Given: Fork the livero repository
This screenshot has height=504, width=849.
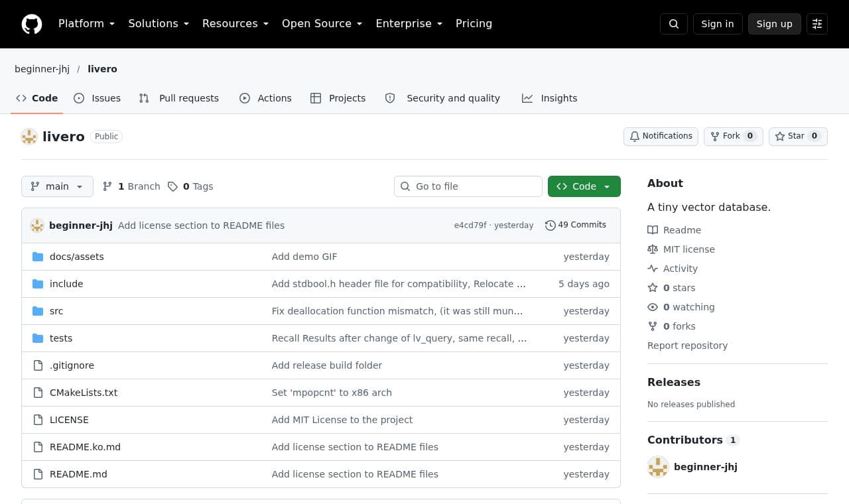Looking at the screenshot, I should [734, 136].
